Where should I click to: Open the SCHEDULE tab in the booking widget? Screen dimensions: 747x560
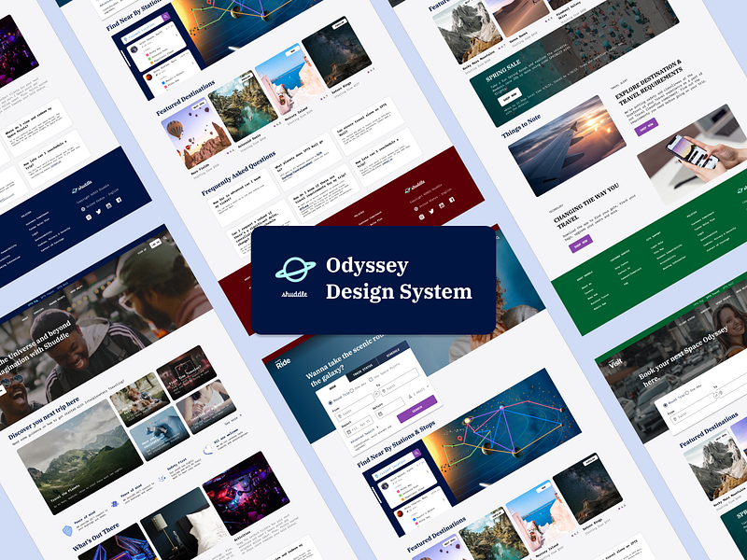[392, 356]
